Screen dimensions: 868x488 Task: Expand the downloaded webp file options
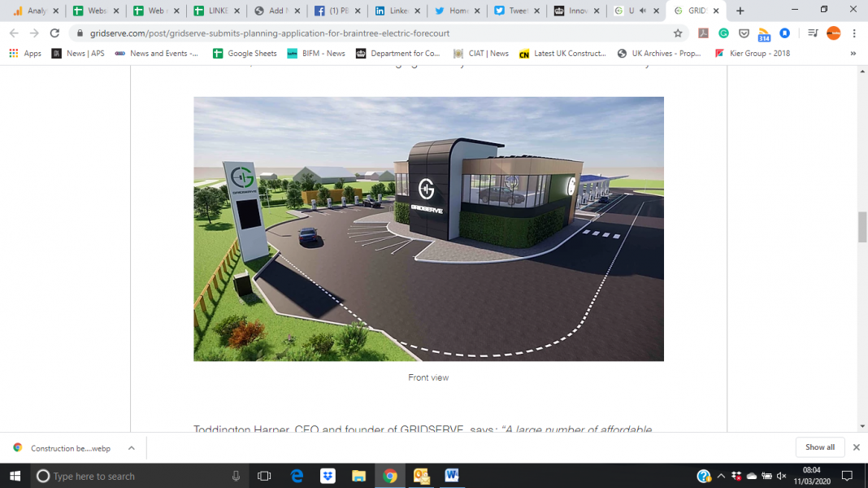coord(131,447)
